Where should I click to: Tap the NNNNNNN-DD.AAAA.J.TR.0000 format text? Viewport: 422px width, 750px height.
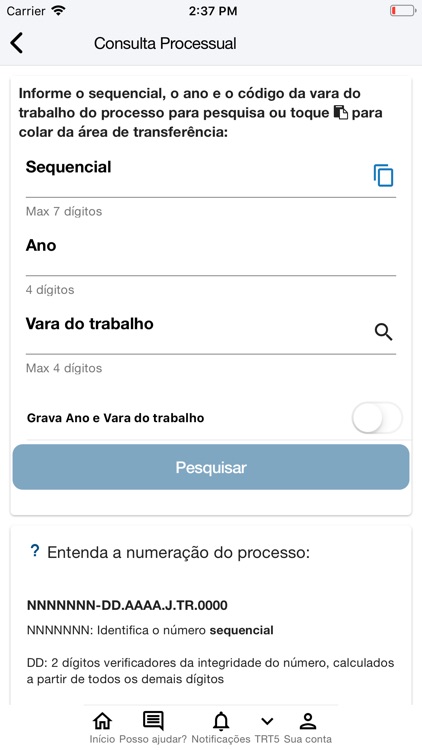pos(127,605)
